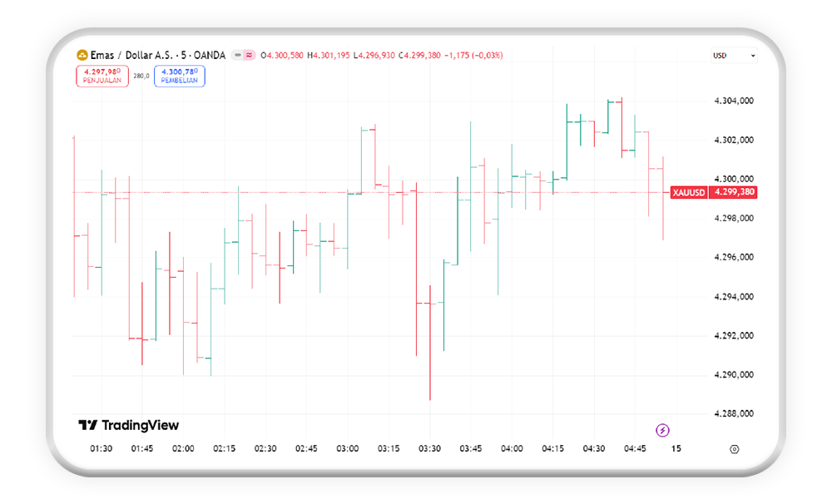Open the USD currency dropdown
832x504 pixels.
[x=735, y=56]
